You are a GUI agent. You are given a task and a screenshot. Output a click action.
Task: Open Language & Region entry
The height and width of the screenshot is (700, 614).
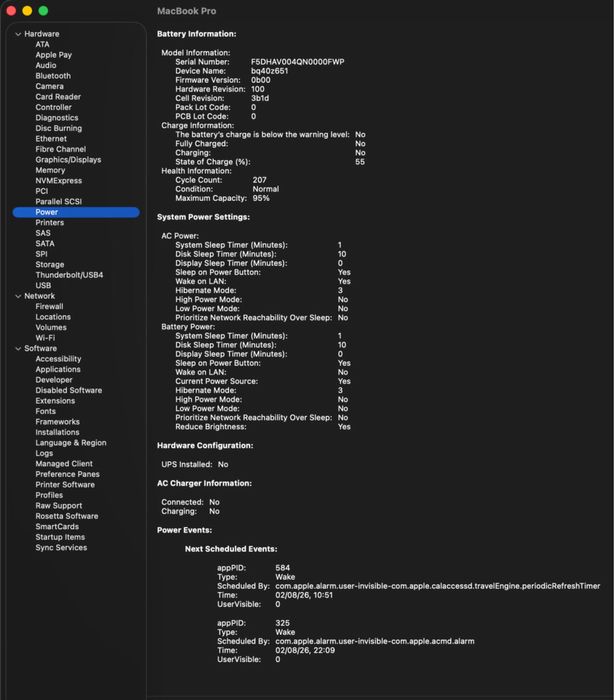click(x=71, y=443)
